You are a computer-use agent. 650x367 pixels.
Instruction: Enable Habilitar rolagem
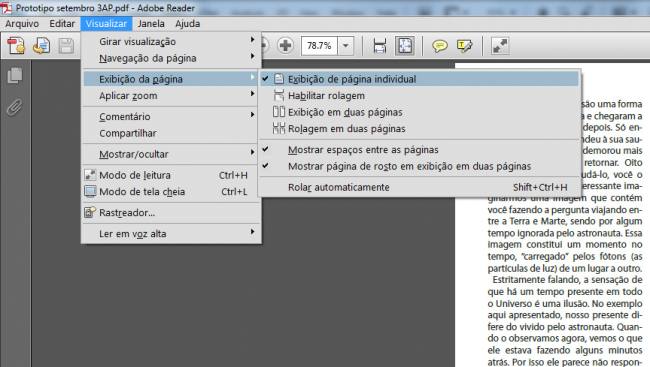419,95
